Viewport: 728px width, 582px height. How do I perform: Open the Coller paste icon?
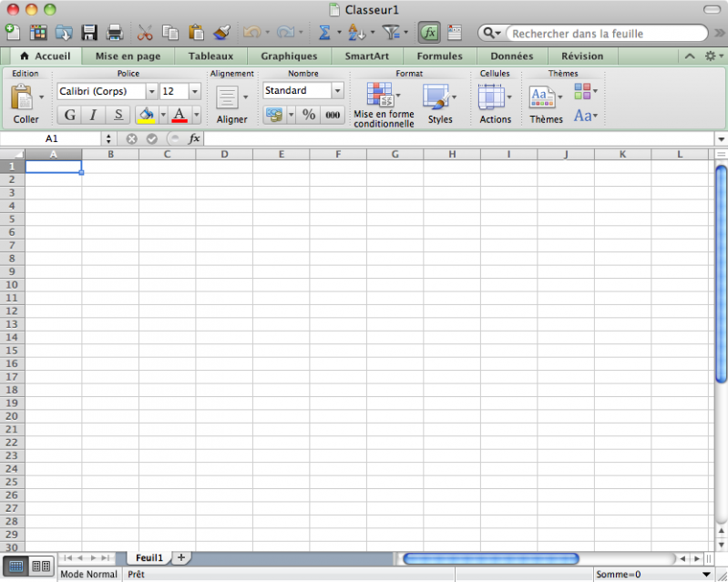click(22, 97)
